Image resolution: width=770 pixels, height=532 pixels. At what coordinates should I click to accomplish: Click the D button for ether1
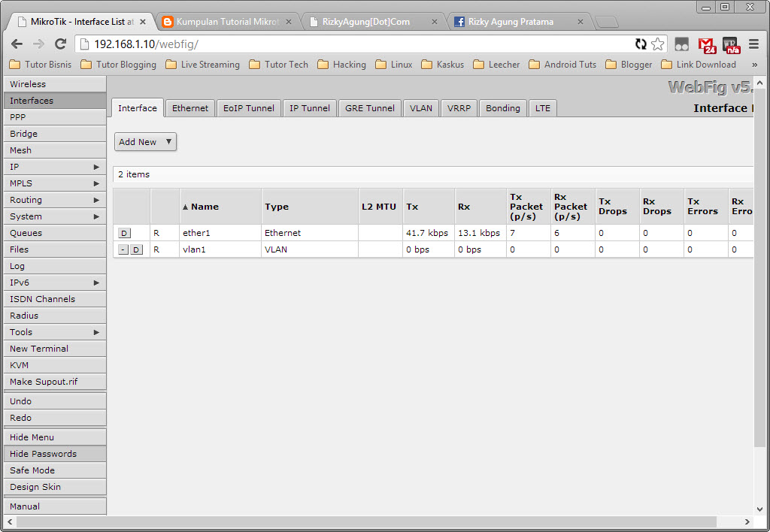click(x=124, y=234)
